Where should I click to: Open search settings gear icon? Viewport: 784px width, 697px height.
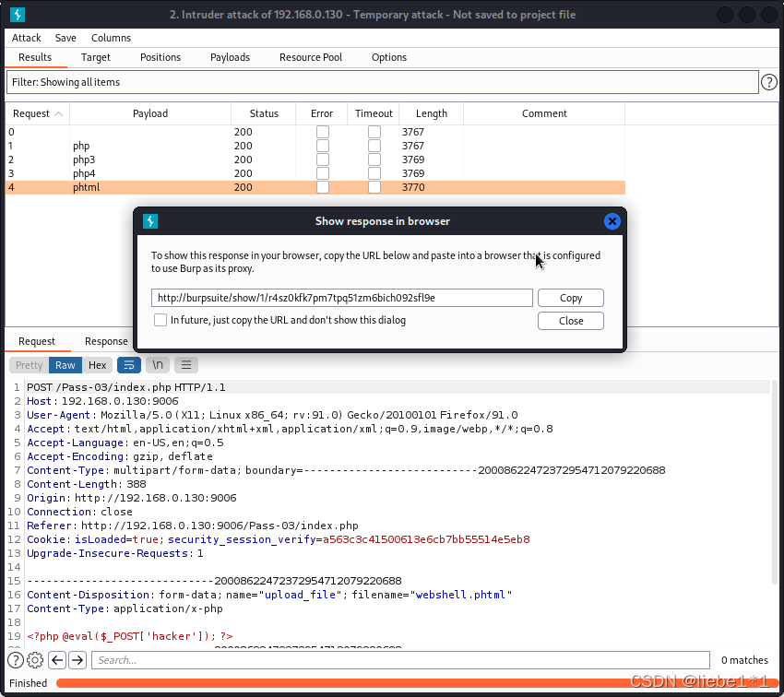pos(35,660)
